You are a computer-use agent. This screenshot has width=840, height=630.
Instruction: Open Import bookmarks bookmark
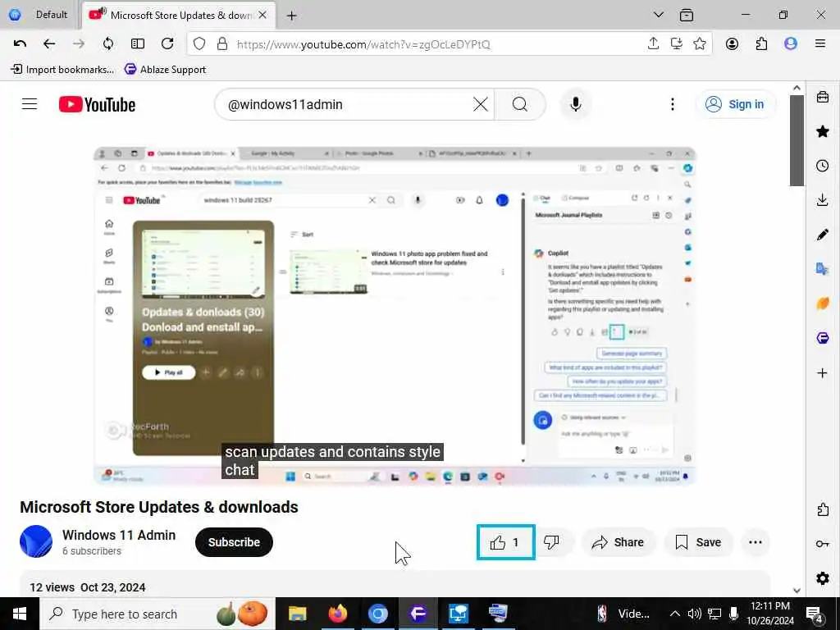(x=62, y=69)
